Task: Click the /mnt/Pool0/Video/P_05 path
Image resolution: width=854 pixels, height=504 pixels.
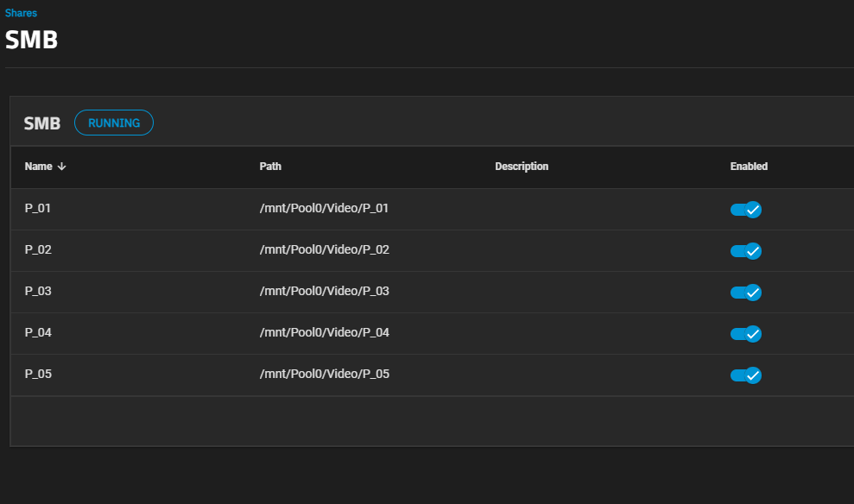Action: pos(325,375)
